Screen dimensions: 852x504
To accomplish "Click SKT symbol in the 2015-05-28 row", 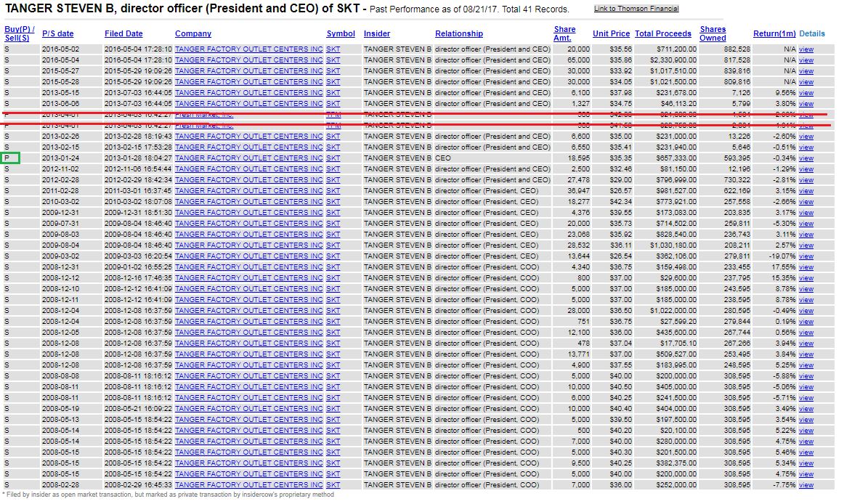I will (x=333, y=82).
